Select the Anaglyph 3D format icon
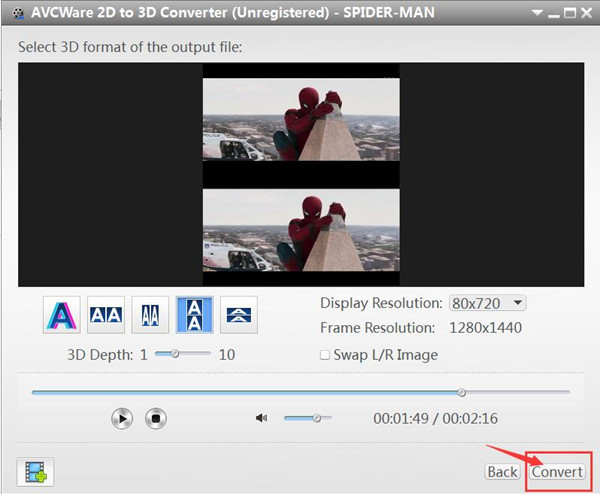The height and width of the screenshot is (494, 600). [62, 315]
